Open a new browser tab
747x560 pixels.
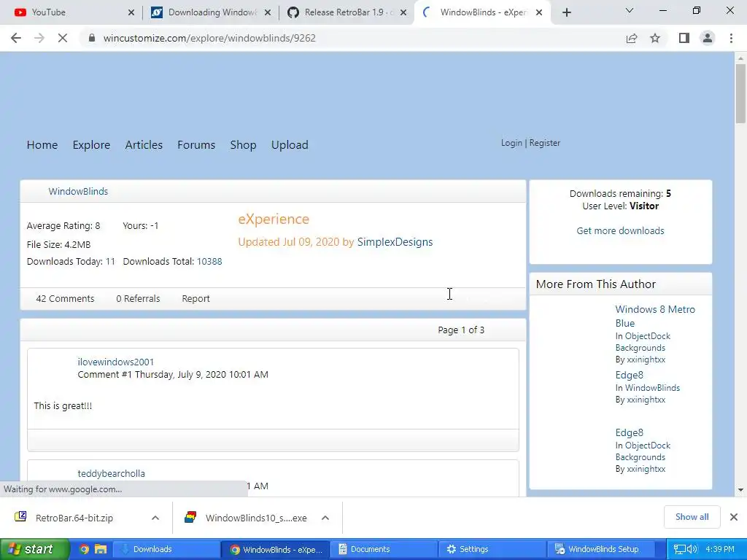566,13
